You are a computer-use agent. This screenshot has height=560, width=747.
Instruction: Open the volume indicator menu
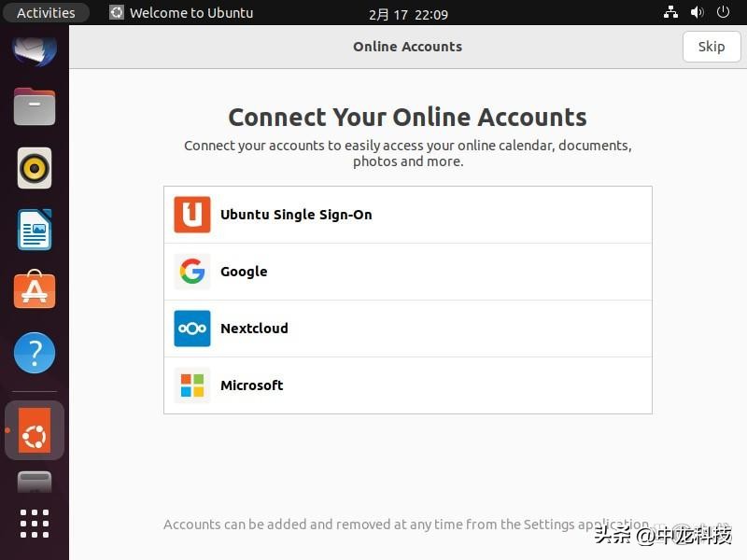697,12
